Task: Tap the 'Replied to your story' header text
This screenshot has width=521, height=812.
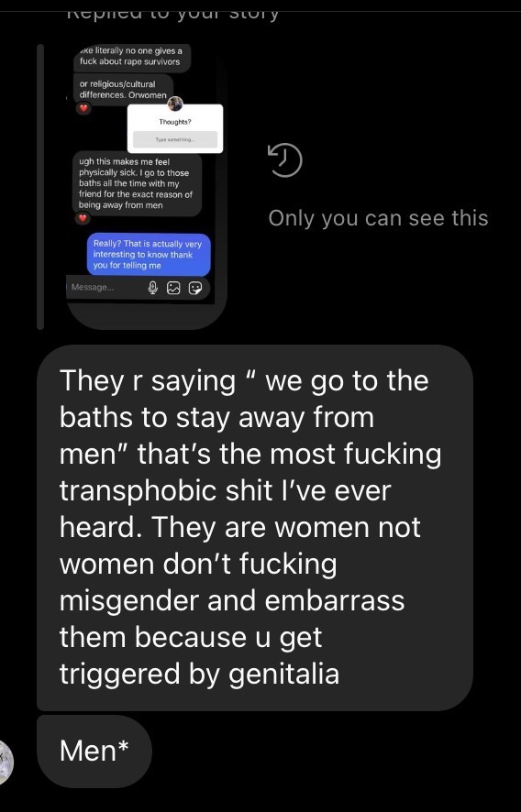Action: (x=173, y=11)
